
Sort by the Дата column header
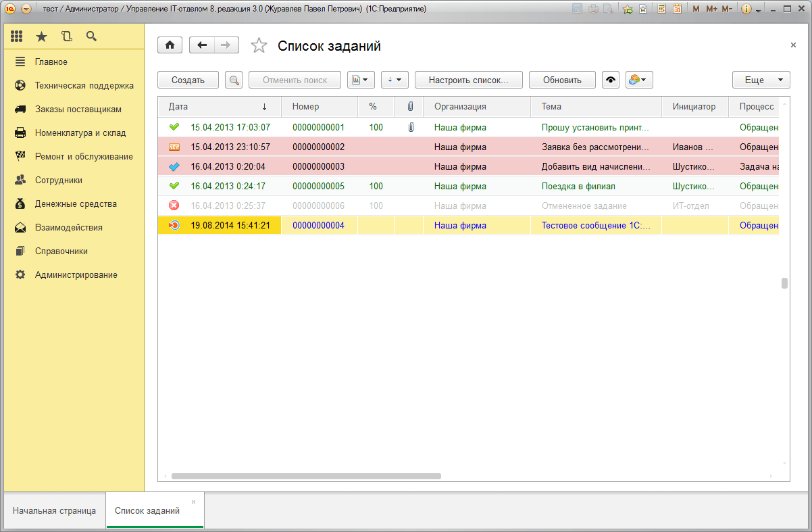click(x=219, y=106)
